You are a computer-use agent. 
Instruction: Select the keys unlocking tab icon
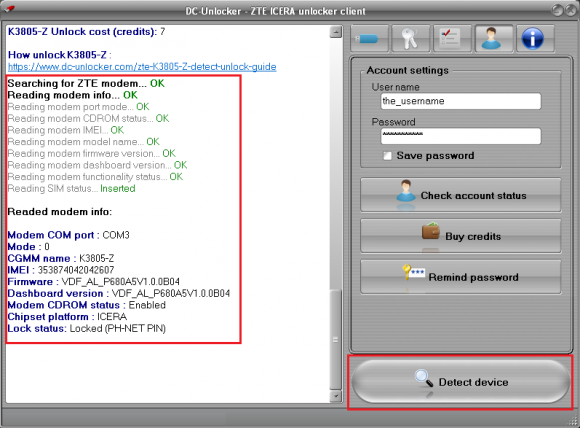click(411, 38)
